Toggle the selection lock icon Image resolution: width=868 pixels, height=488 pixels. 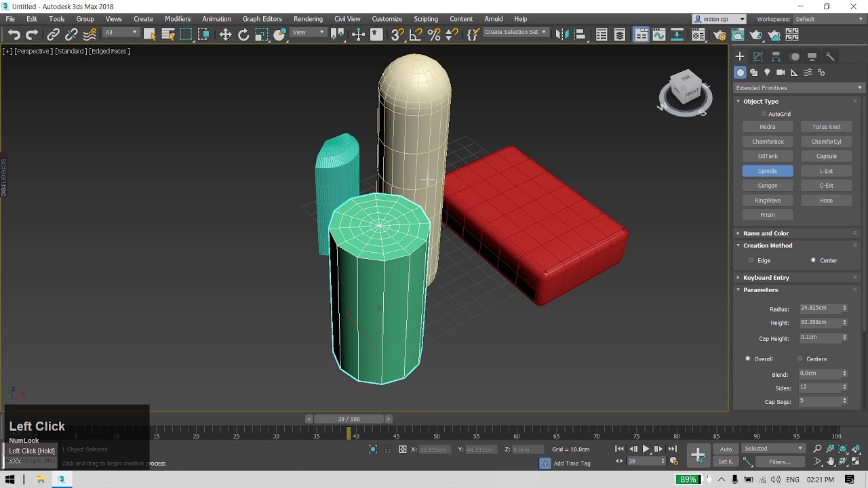pos(388,449)
